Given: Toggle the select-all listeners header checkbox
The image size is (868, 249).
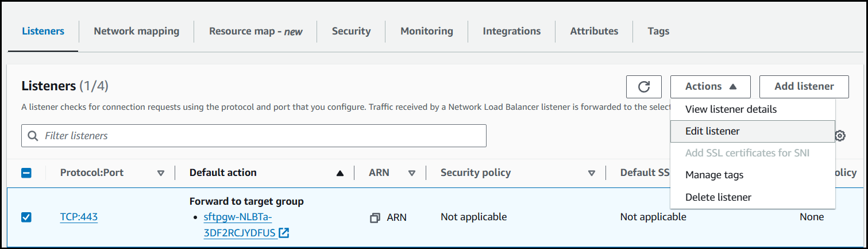Looking at the screenshot, I should (x=26, y=173).
